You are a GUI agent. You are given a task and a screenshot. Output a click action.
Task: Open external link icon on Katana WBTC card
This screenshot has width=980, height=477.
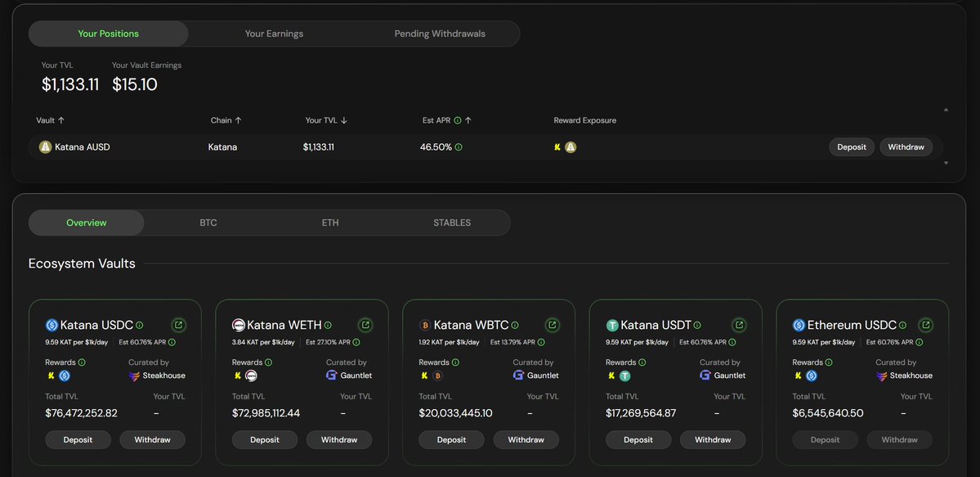point(553,325)
